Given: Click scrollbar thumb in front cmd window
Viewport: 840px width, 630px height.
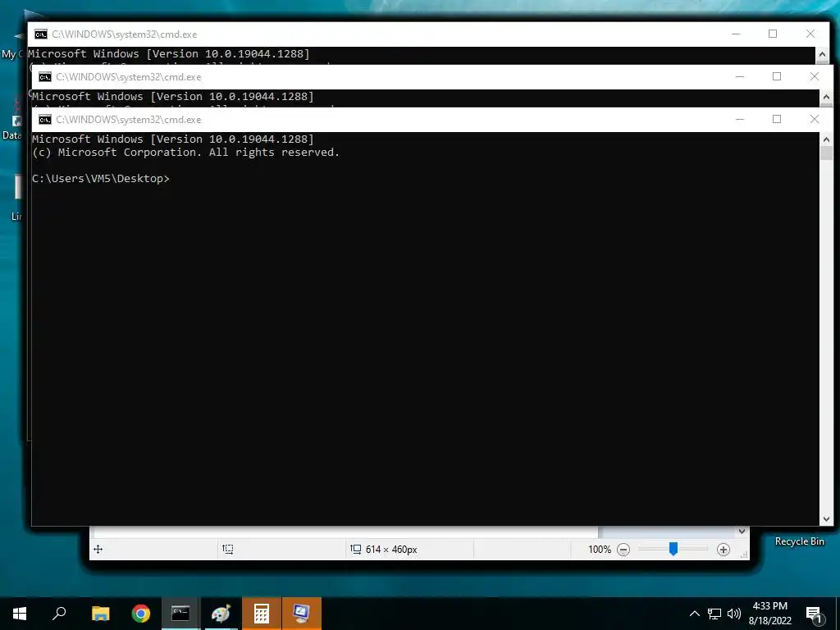Looking at the screenshot, I should coord(826,153).
